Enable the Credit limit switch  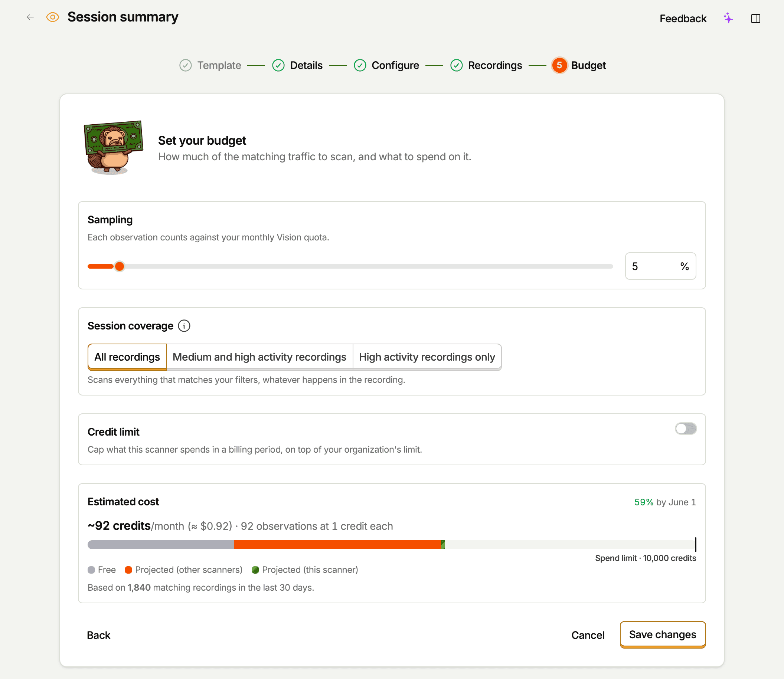(x=685, y=429)
